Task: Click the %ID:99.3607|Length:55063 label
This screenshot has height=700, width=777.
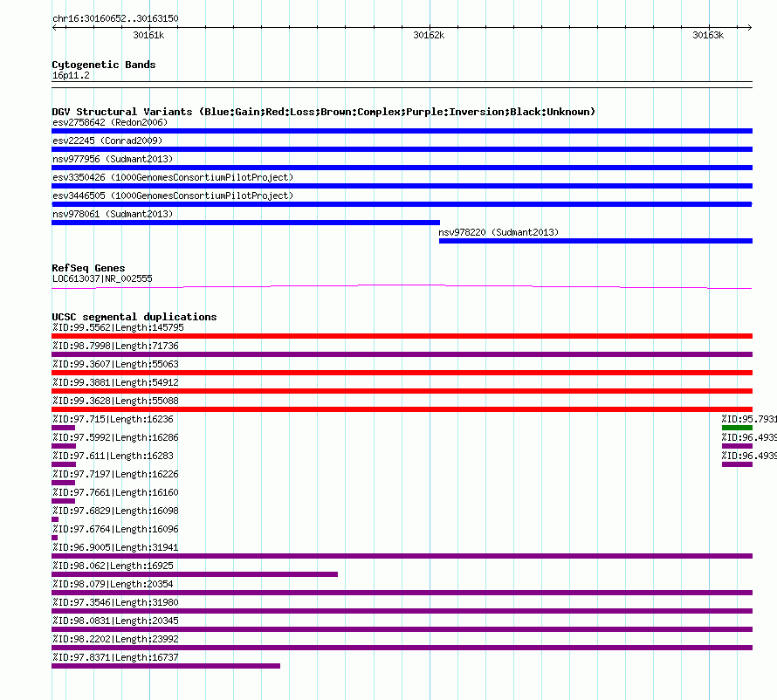Action: click(x=115, y=364)
